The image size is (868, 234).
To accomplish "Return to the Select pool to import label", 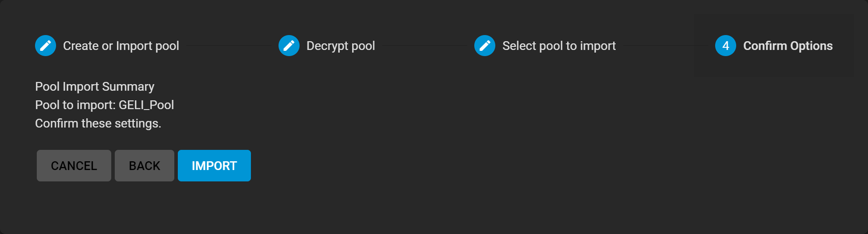I will click(x=559, y=46).
